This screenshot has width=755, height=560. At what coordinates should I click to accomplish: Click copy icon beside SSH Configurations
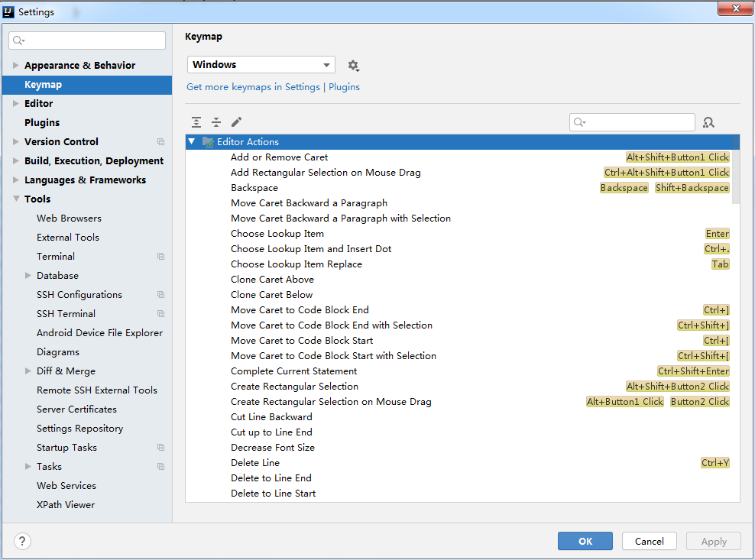[x=160, y=295]
